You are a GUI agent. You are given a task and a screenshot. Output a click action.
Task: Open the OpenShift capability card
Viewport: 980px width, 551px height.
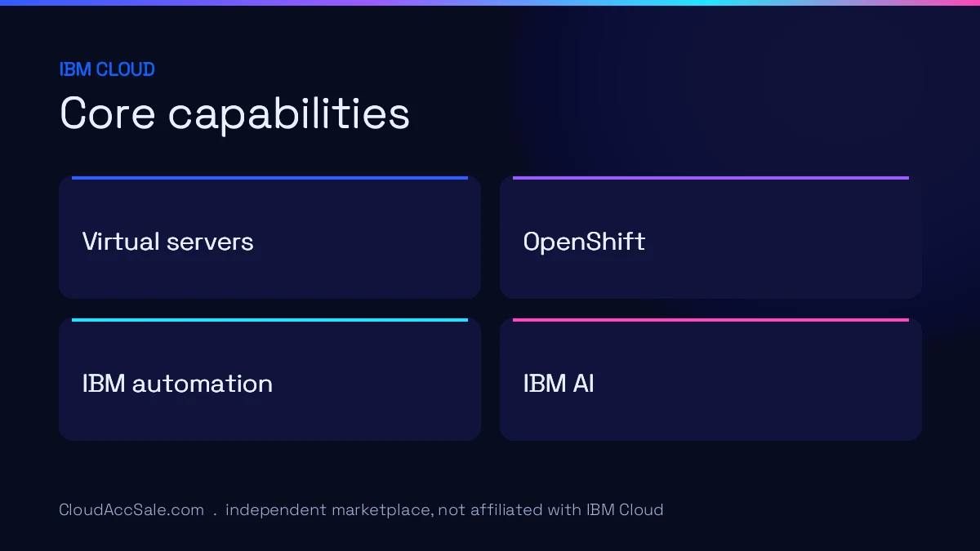click(710, 238)
